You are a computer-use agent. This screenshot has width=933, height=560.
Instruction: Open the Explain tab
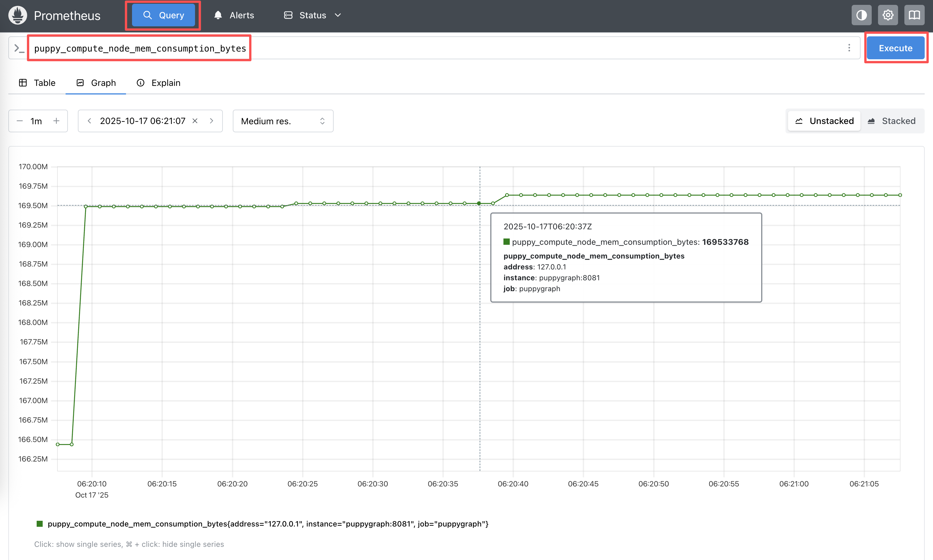(x=159, y=83)
